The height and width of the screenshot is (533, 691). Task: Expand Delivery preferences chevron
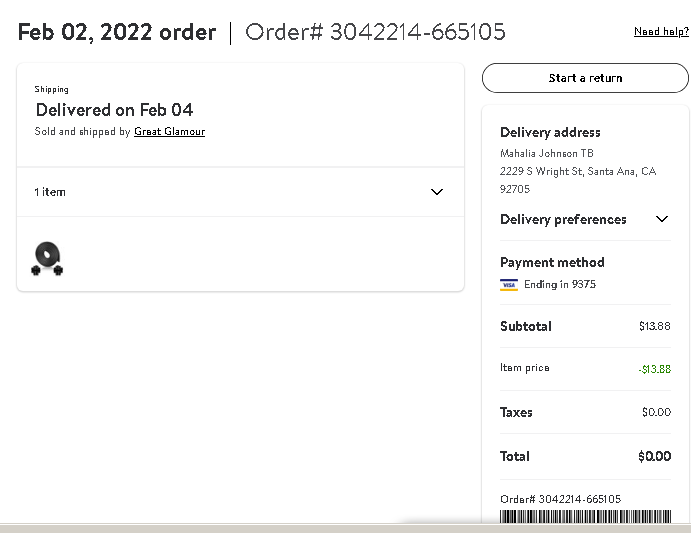point(661,219)
